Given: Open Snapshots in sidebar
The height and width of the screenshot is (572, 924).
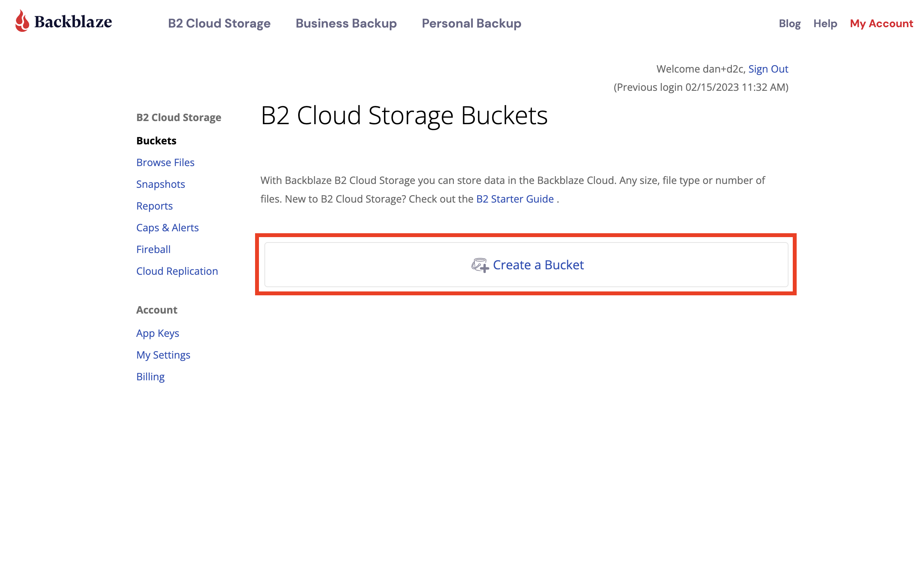Looking at the screenshot, I should pos(161,184).
